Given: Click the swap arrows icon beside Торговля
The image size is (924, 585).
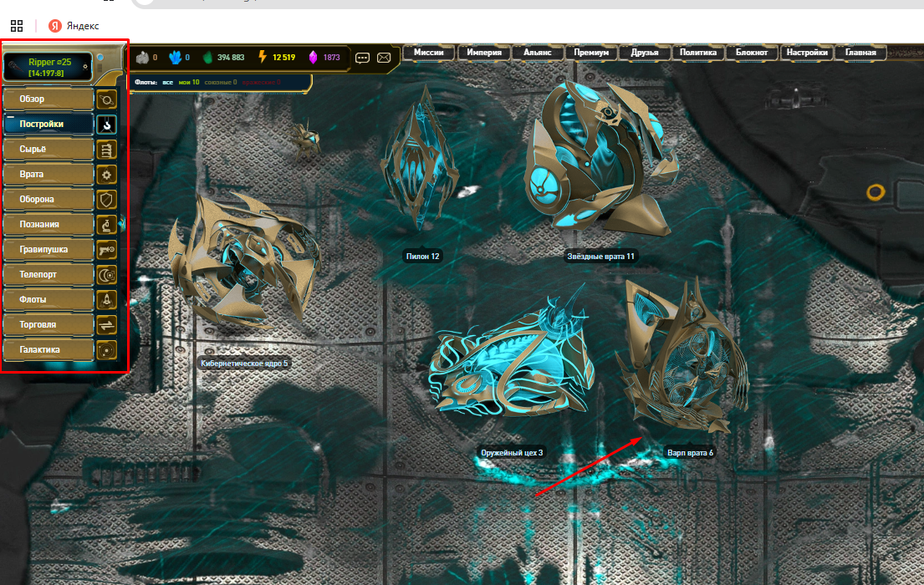Looking at the screenshot, I should (106, 324).
